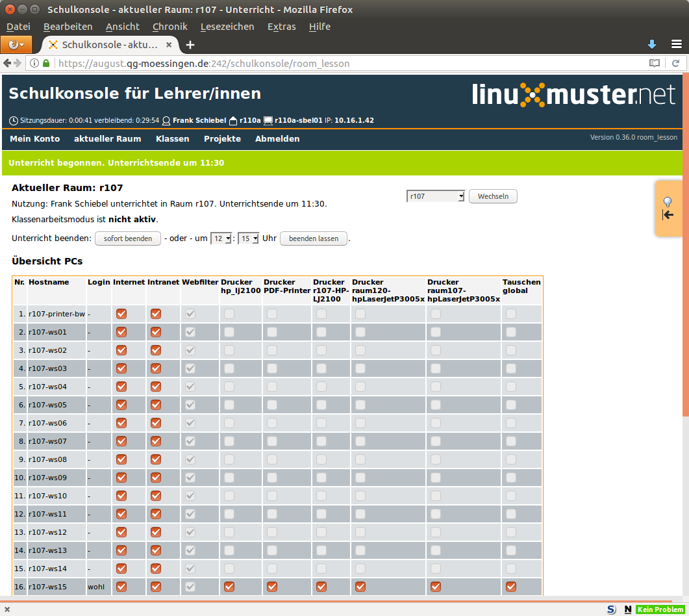689x616 pixels.
Task: Click the blue downloads arrow icon
Action: [652, 44]
